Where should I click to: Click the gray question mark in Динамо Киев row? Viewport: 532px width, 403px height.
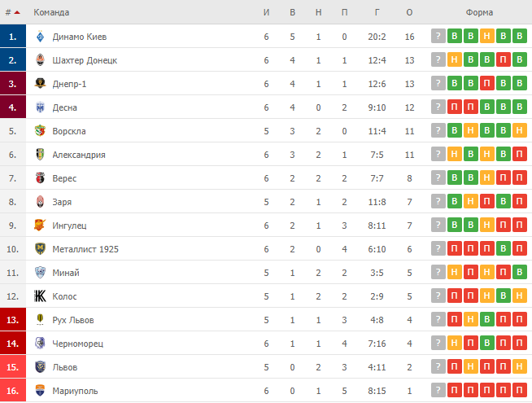438,37
